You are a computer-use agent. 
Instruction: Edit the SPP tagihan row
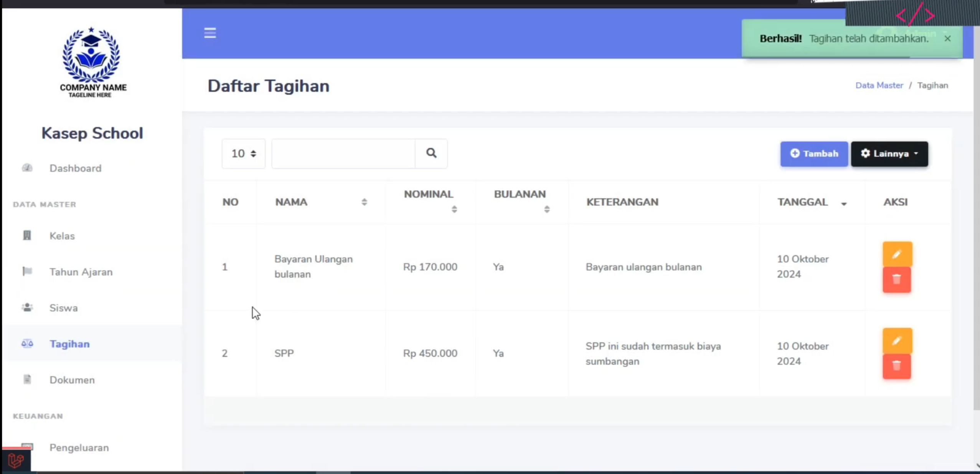[897, 341]
